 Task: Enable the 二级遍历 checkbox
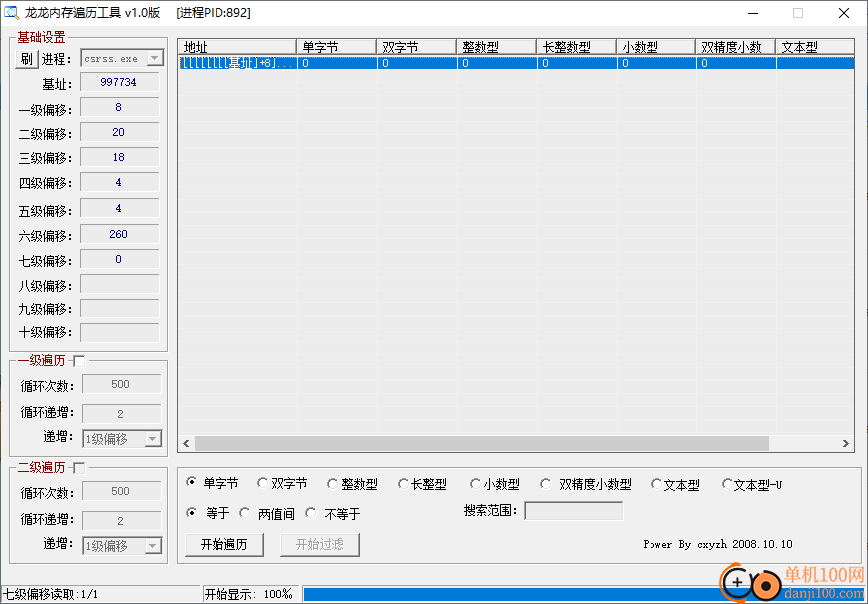[x=79, y=469]
